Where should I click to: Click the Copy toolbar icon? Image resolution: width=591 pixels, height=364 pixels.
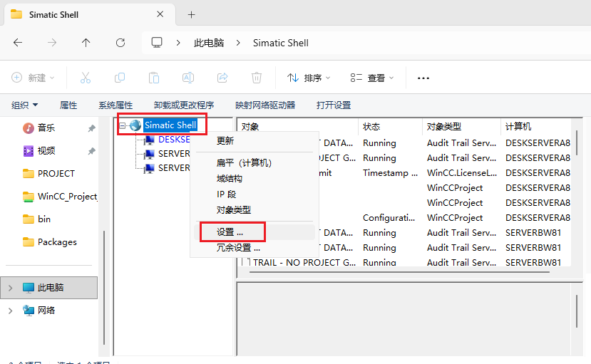(x=120, y=78)
